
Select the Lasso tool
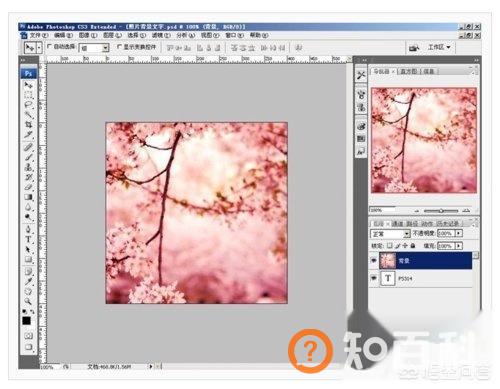[x=29, y=105]
